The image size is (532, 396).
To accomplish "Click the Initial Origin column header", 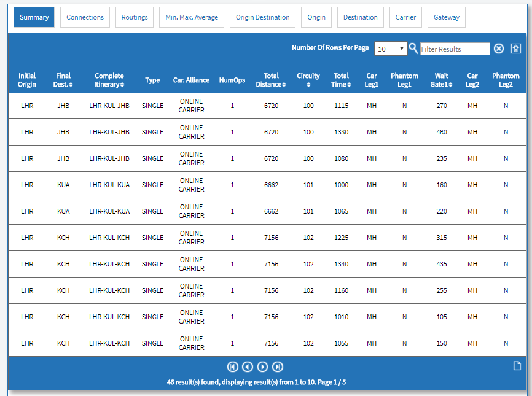I will 27,80.
